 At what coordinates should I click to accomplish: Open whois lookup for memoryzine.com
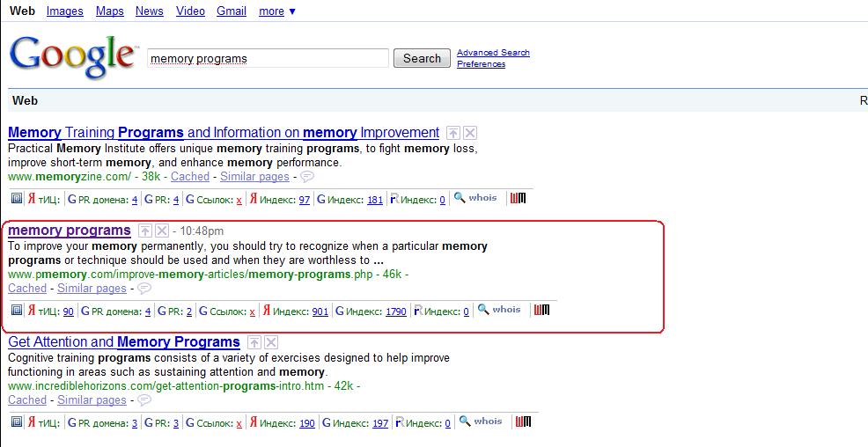click(475, 197)
